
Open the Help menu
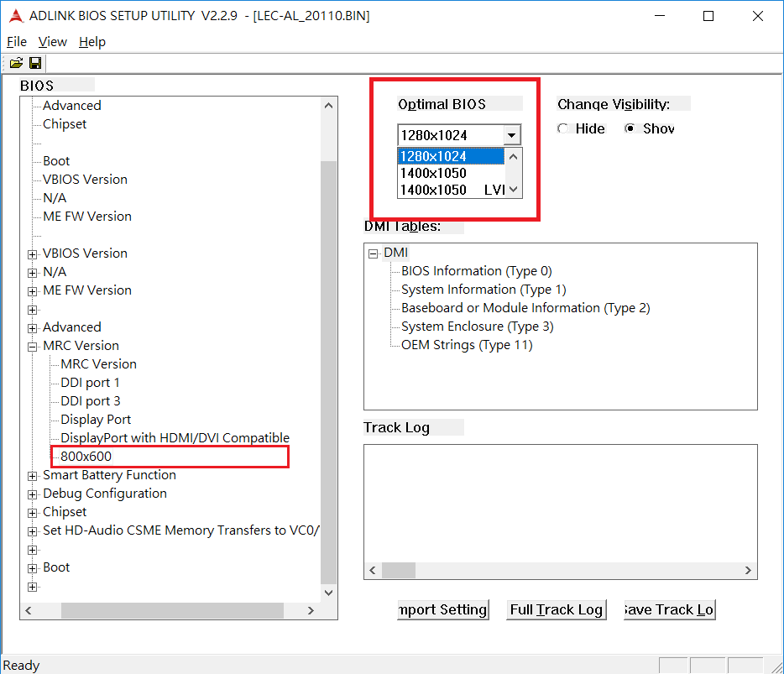(92, 42)
